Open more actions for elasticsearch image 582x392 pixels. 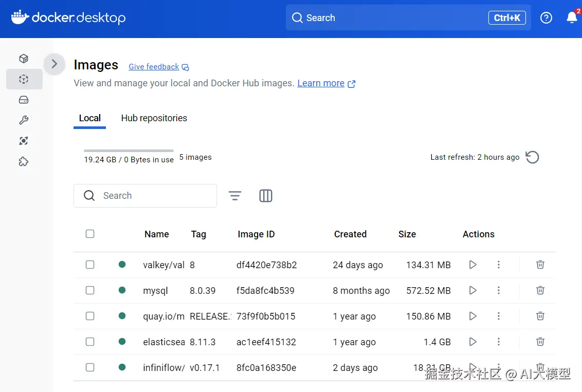[x=499, y=342]
